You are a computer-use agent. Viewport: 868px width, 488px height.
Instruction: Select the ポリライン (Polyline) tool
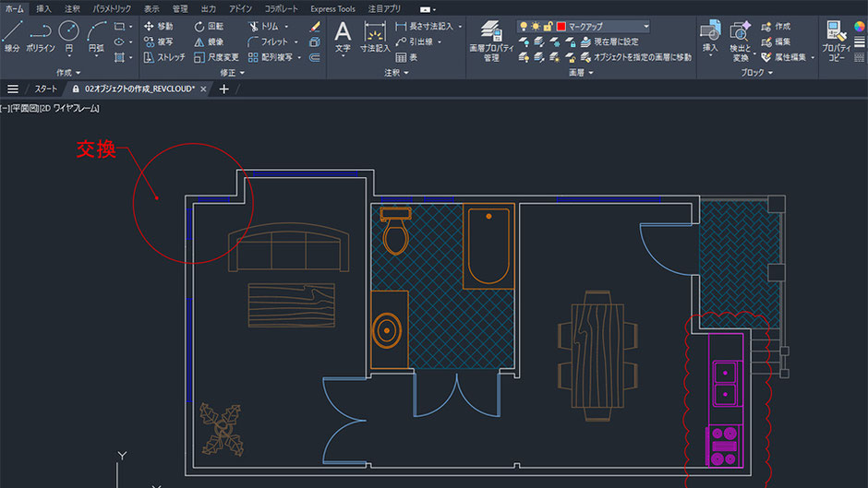click(x=40, y=37)
